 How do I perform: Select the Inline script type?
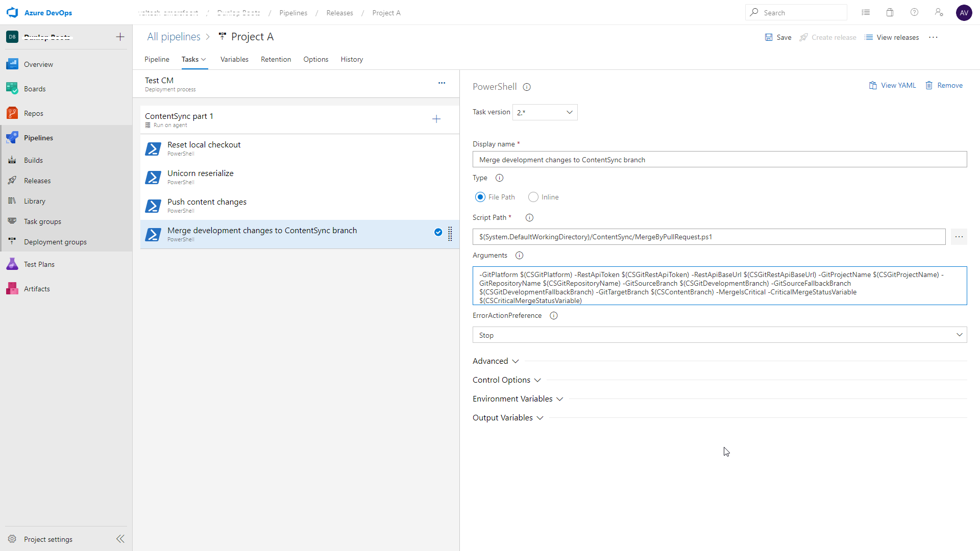click(533, 197)
